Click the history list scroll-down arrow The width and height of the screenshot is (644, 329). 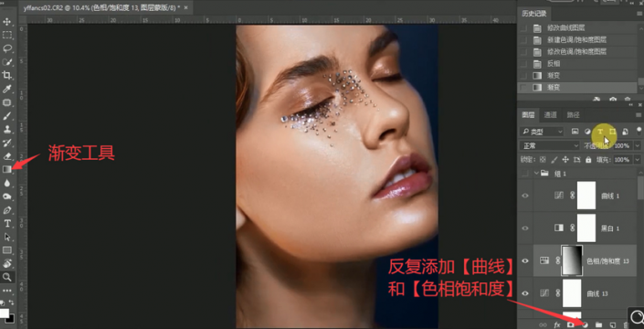tap(641, 89)
